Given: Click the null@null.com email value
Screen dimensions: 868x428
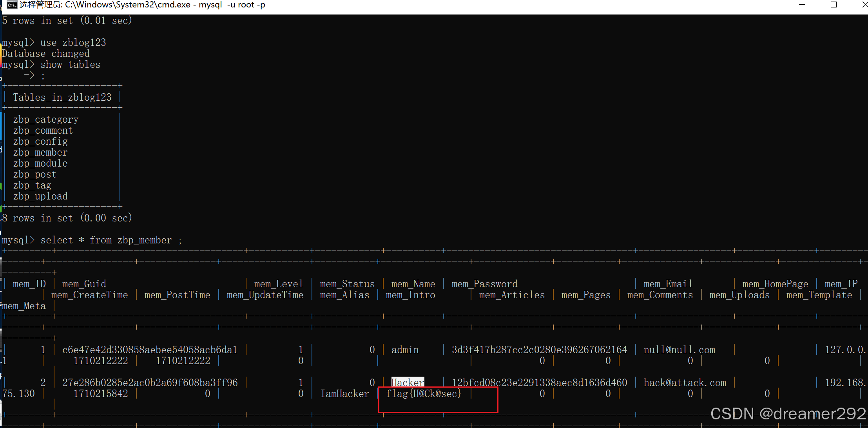Looking at the screenshot, I should (x=679, y=350).
